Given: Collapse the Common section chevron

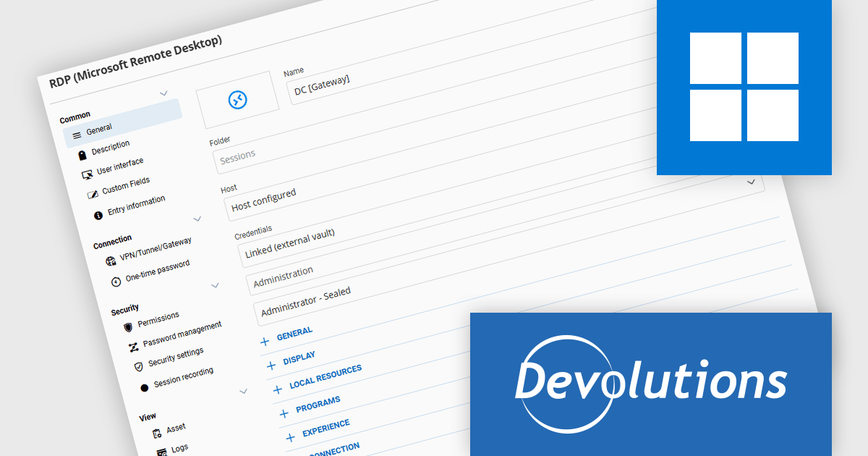Looking at the screenshot, I should [x=163, y=93].
